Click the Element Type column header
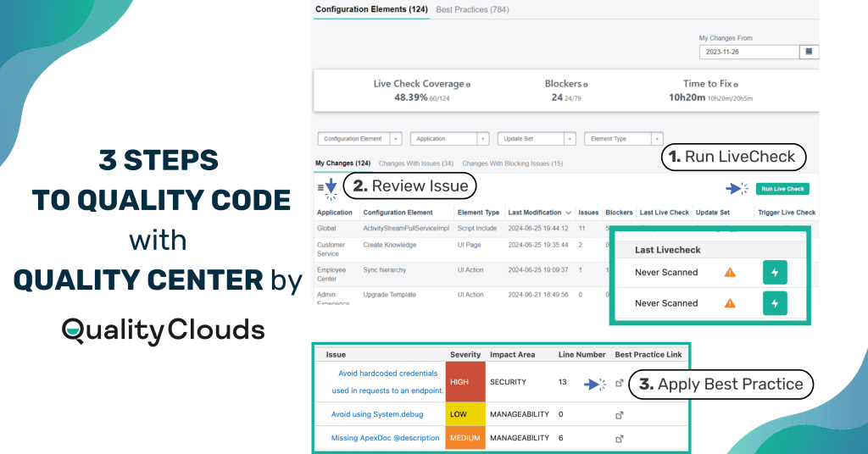 pyautogui.click(x=478, y=213)
